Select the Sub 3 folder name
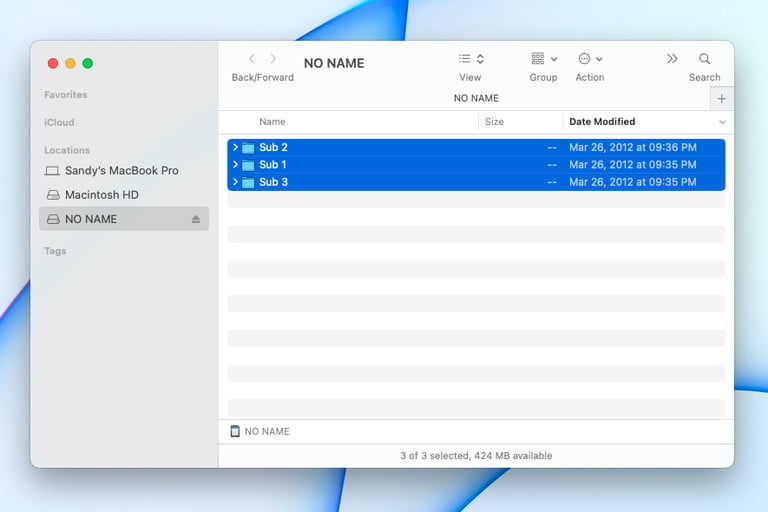This screenshot has height=512, width=768. click(273, 182)
